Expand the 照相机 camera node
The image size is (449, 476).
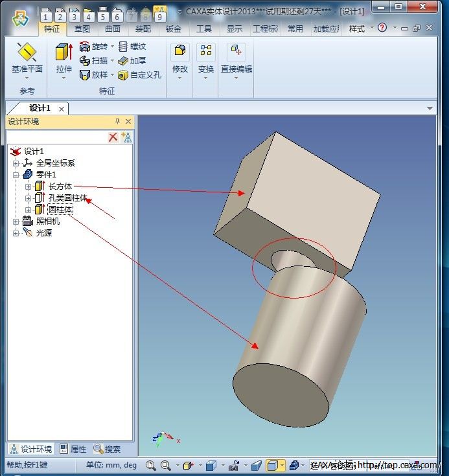16,221
